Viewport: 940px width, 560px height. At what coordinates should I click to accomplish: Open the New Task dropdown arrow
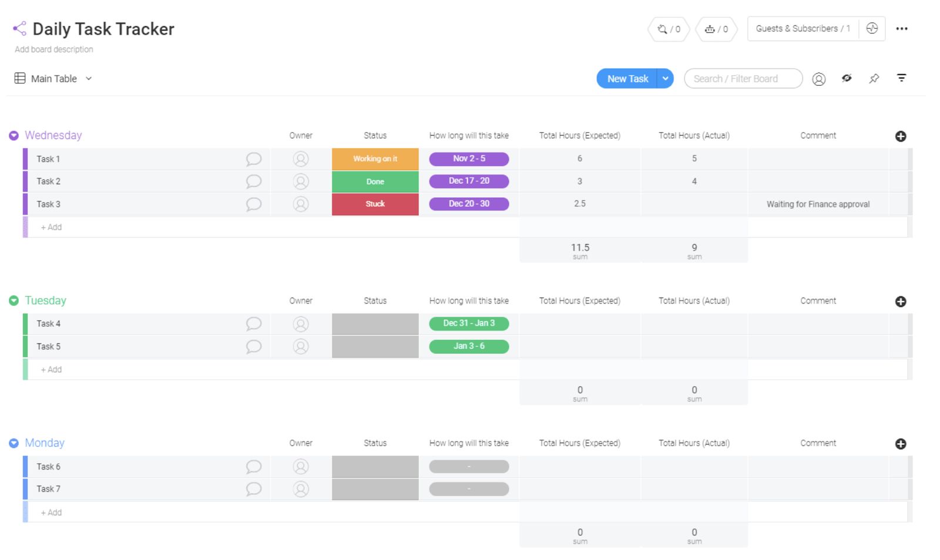pyautogui.click(x=666, y=78)
